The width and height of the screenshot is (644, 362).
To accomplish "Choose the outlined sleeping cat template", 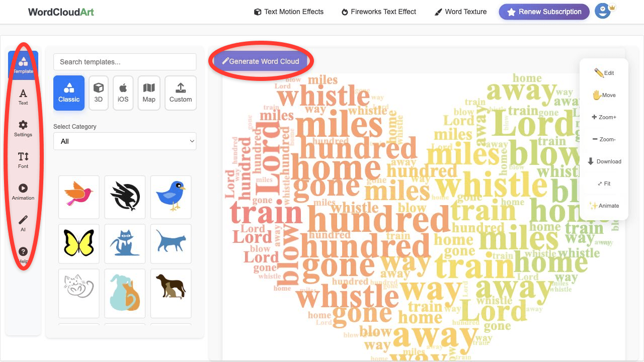I will coord(79,294).
